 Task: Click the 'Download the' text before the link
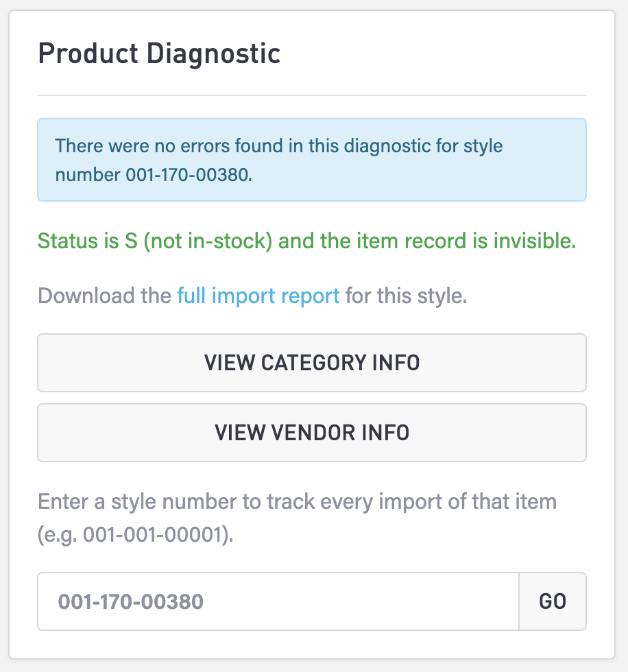pyautogui.click(x=105, y=296)
